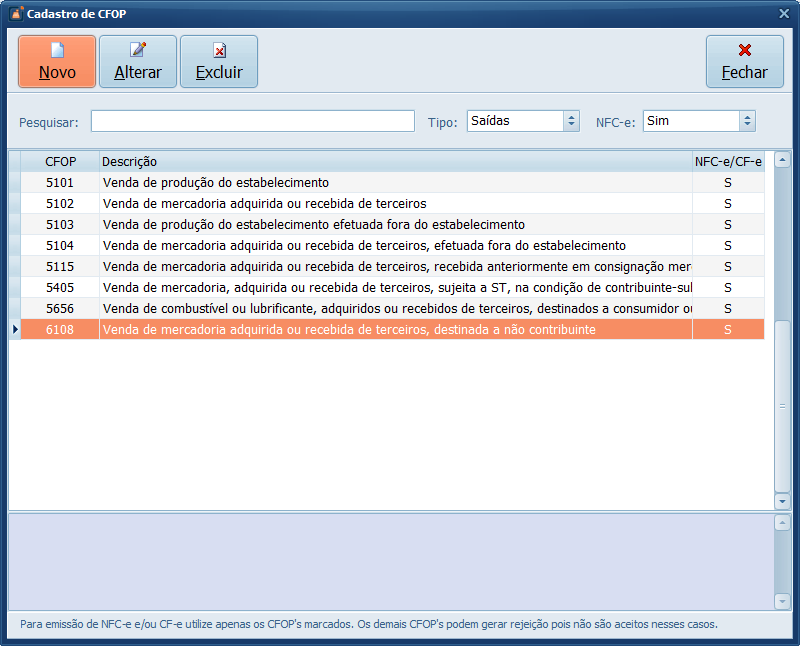Click the NFC-e/CF-e column header
Image resolution: width=800 pixels, height=646 pixels.
click(728, 161)
